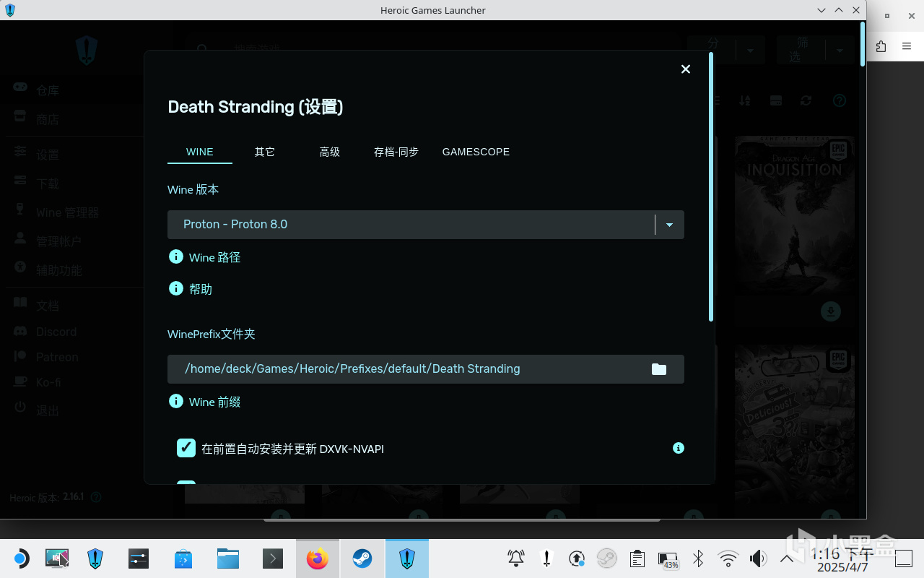The width and height of the screenshot is (924, 578).
Task: Click the settings dialog vertical scrollbar
Action: point(711,186)
